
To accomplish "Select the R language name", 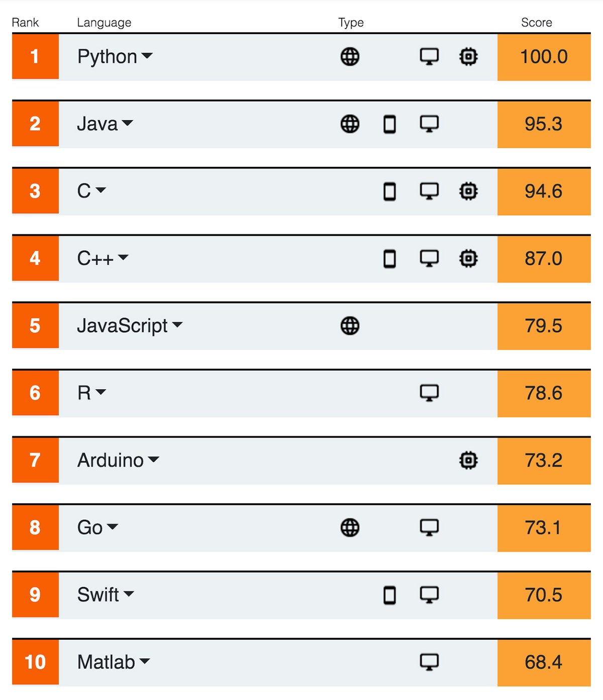I will (x=84, y=393).
